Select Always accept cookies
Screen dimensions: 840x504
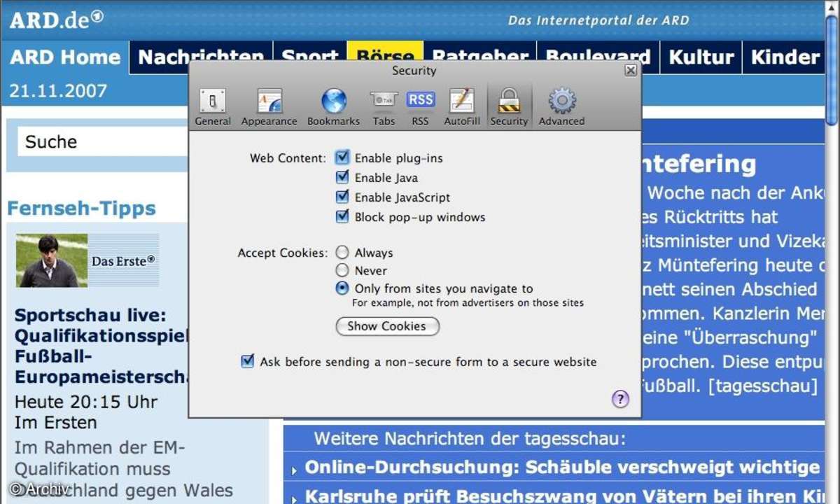click(342, 253)
